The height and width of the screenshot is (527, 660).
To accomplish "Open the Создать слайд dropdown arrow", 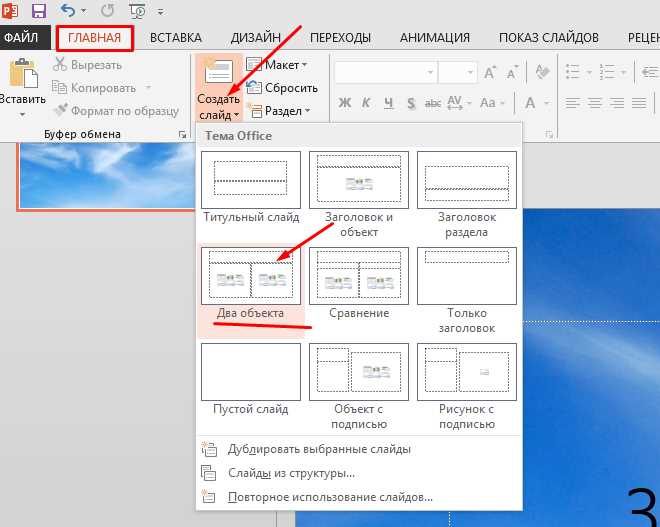I will point(237,115).
